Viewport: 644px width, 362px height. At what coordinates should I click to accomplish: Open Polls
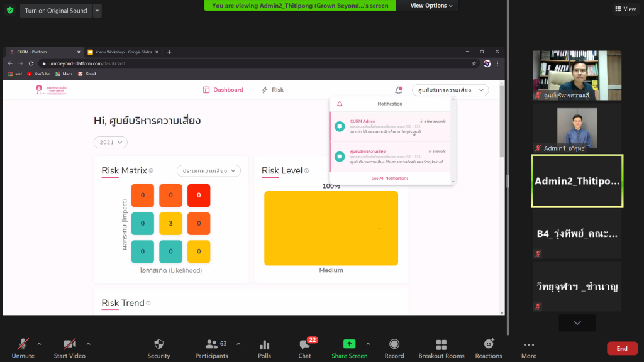(x=265, y=348)
